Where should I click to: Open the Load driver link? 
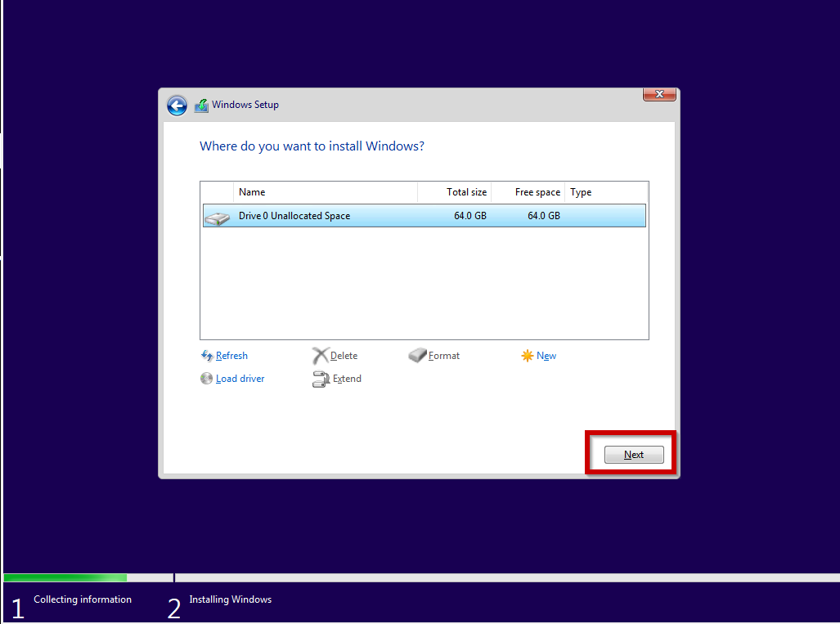tap(240, 379)
